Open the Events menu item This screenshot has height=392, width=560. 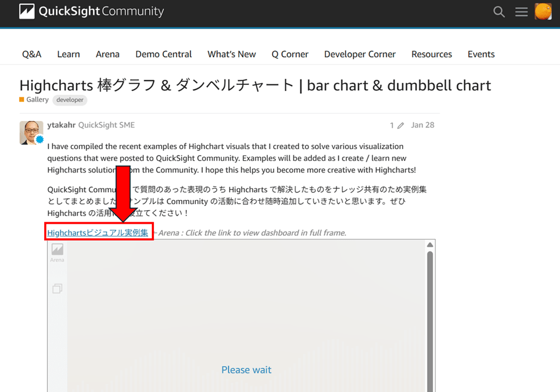481,54
